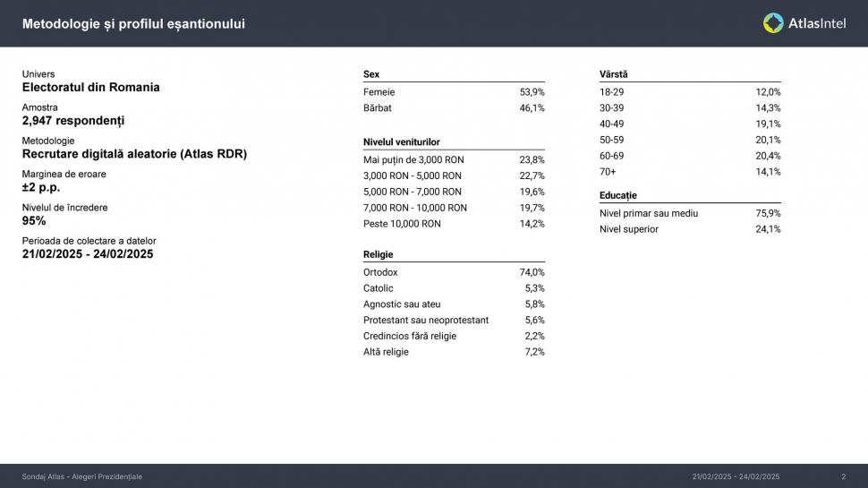Select the 'Electoratul din Romania' text
This screenshot has width=868, height=488.
click(90, 88)
